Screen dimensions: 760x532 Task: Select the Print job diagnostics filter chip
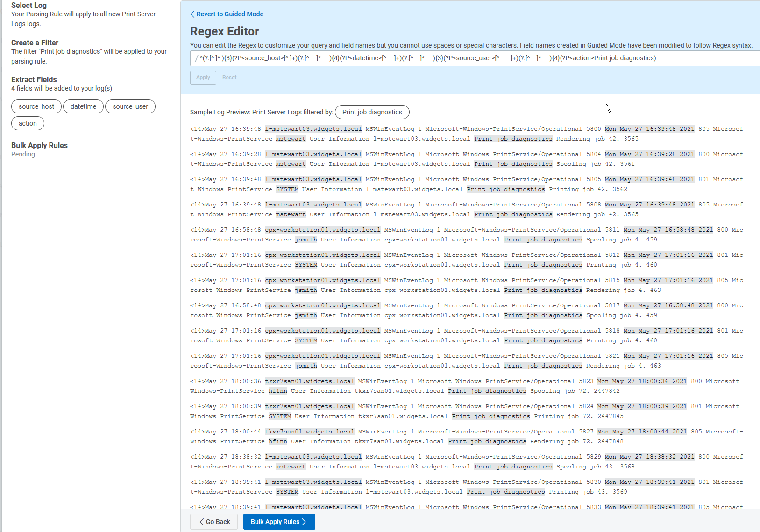pyautogui.click(x=372, y=112)
